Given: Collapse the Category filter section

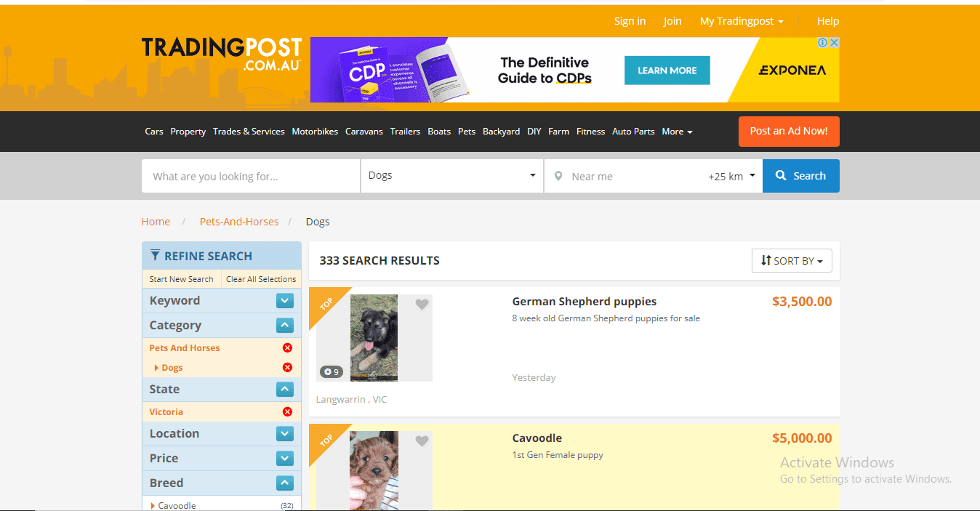Looking at the screenshot, I should coord(284,326).
